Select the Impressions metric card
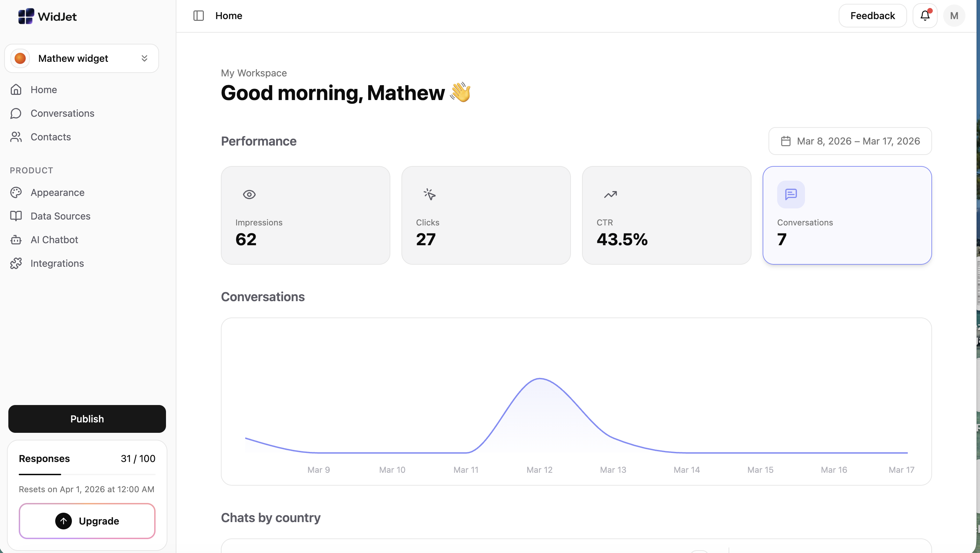Screen dimensions: 980x553 [x=305, y=215]
